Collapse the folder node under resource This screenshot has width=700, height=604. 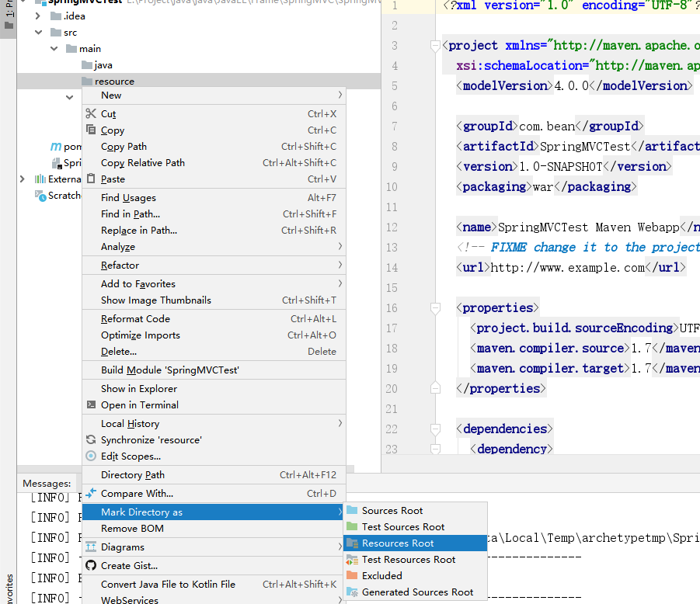[x=70, y=97]
